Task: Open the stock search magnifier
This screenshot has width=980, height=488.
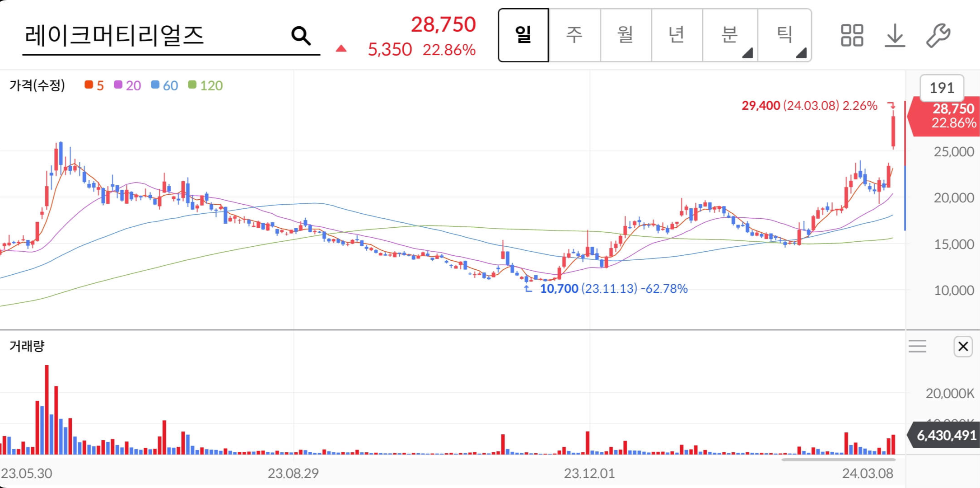Action: (299, 35)
